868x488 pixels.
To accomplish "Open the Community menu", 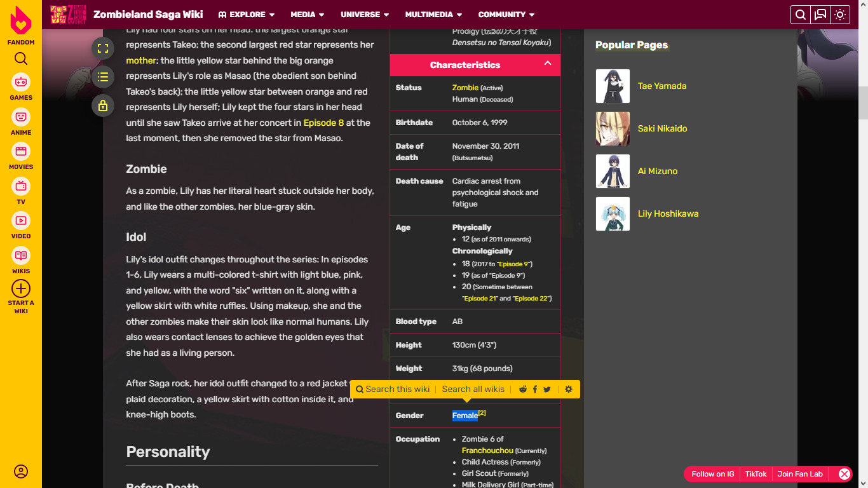I will [x=506, y=15].
